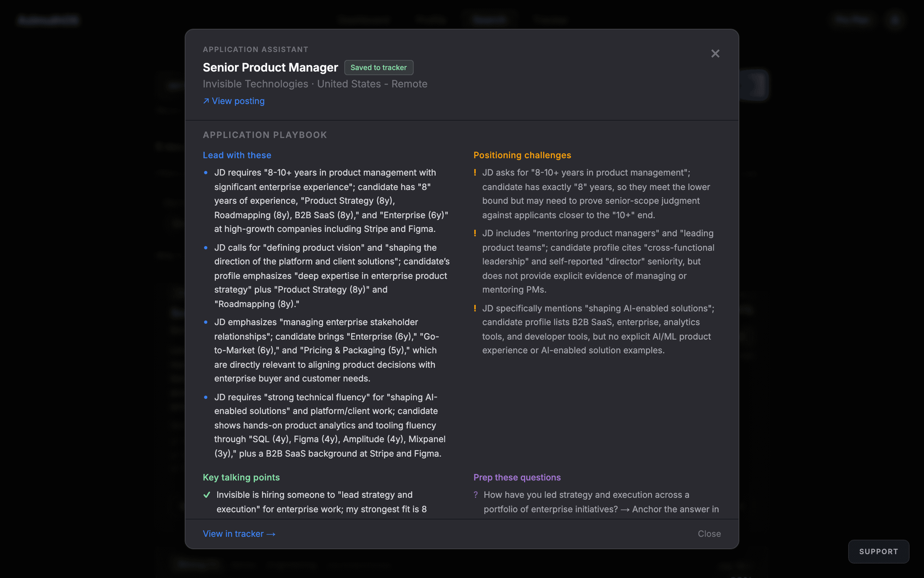The image size is (924, 578).
Task: Click the arrow icon beside View posting
Action: 206,101
